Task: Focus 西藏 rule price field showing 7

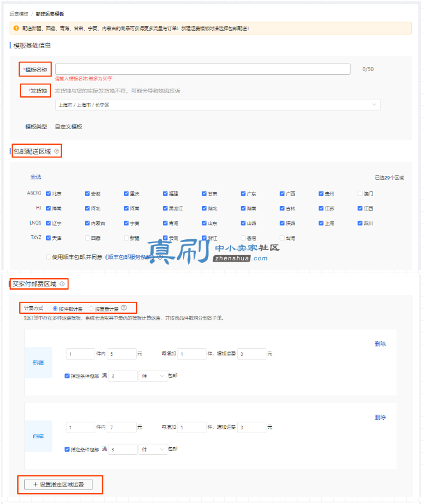Action: point(121,427)
